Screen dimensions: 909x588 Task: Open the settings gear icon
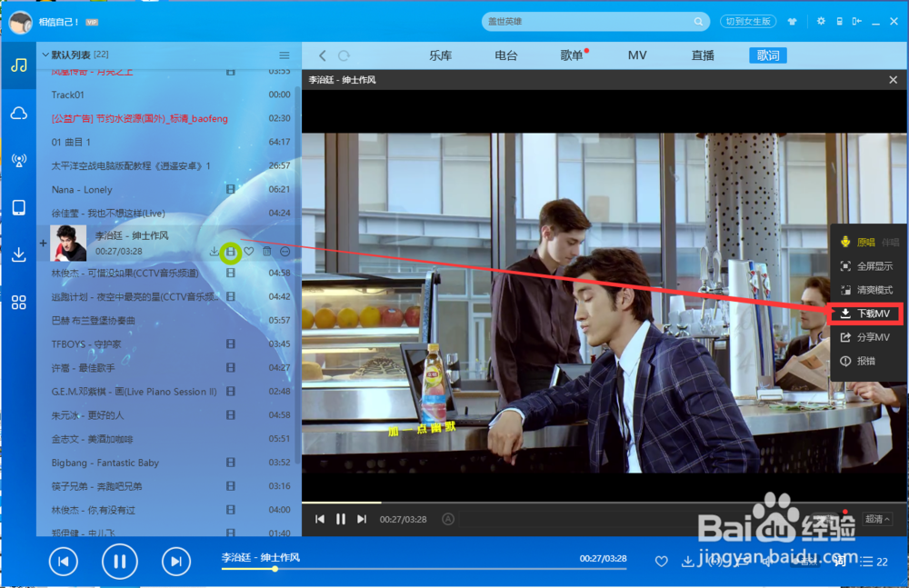tap(821, 21)
